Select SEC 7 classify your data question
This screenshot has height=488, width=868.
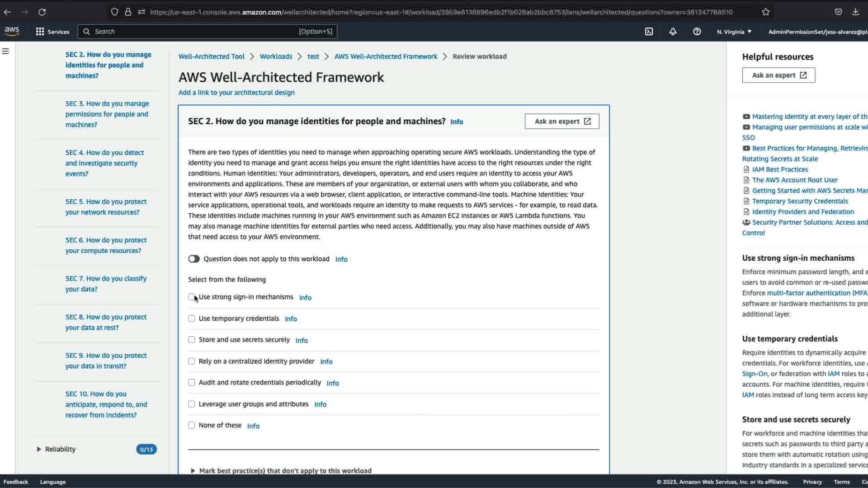(106, 284)
